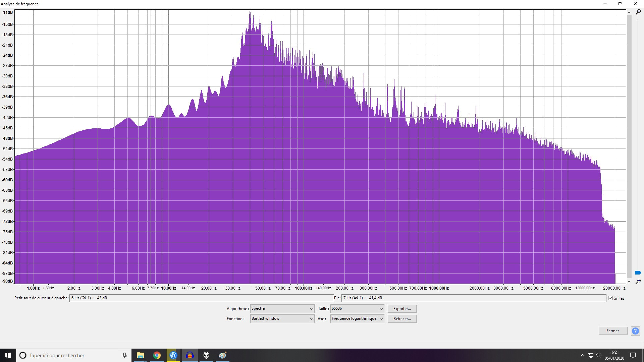Expand the Bartlett window function dropdown
644x362 pixels.
coord(282,319)
